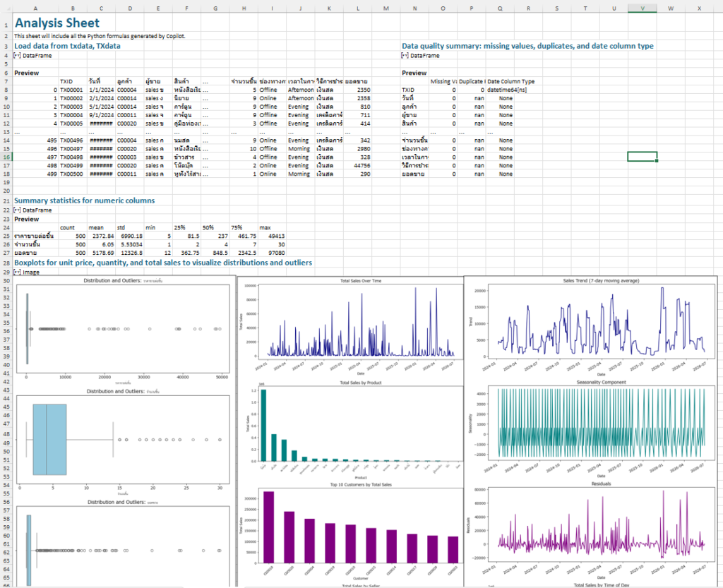The width and height of the screenshot is (723, 588).
Task: Select the active cell in column V
Action: coord(642,157)
